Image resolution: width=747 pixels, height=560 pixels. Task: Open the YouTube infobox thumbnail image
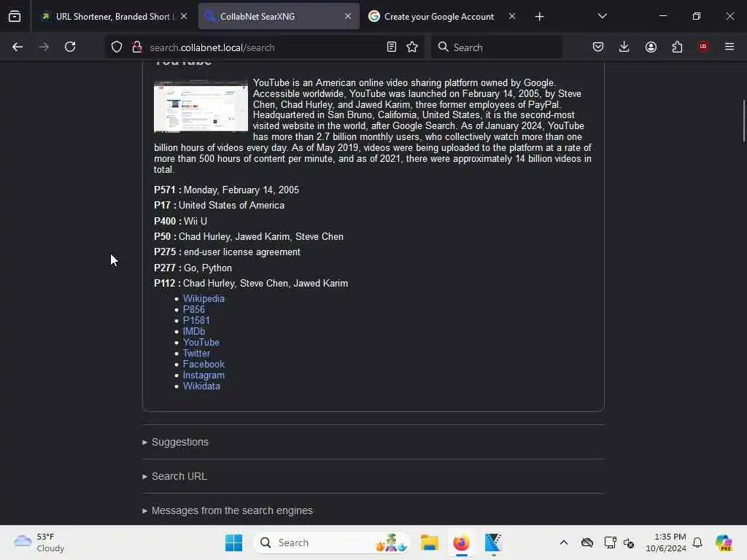(x=201, y=106)
